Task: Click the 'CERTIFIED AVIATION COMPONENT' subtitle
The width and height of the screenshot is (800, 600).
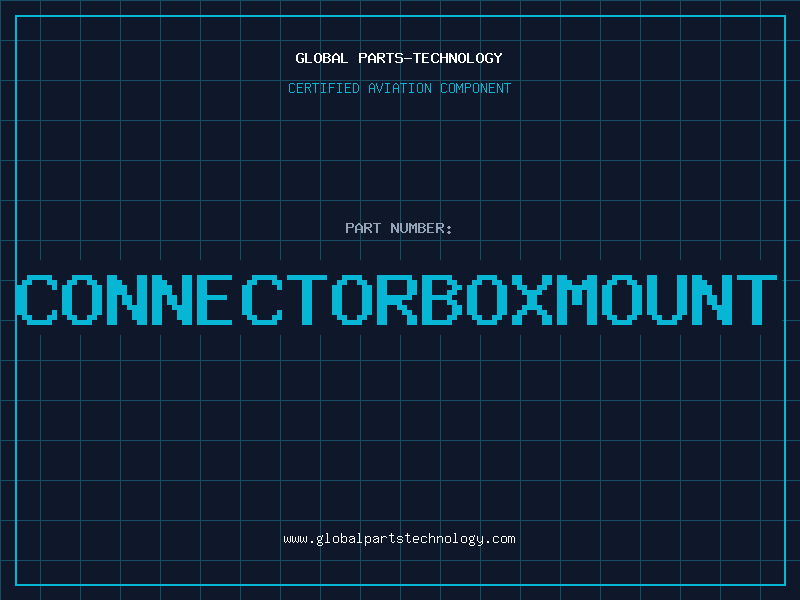Action: point(399,88)
